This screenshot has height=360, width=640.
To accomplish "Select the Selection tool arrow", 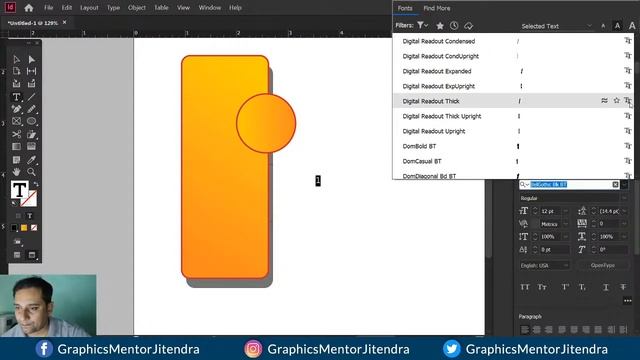I will (16, 60).
